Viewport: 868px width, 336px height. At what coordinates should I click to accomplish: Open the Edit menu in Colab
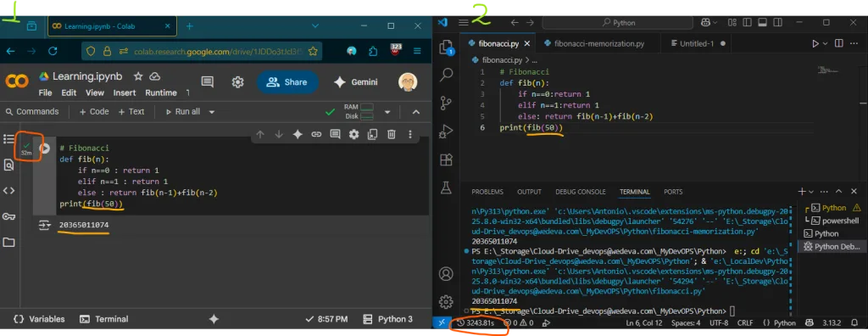(70, 92)
